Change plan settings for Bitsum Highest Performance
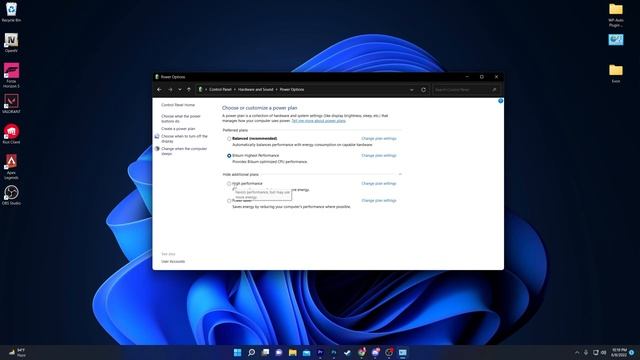640x360 pixels. pyautogui.click(x=379, y=156)
